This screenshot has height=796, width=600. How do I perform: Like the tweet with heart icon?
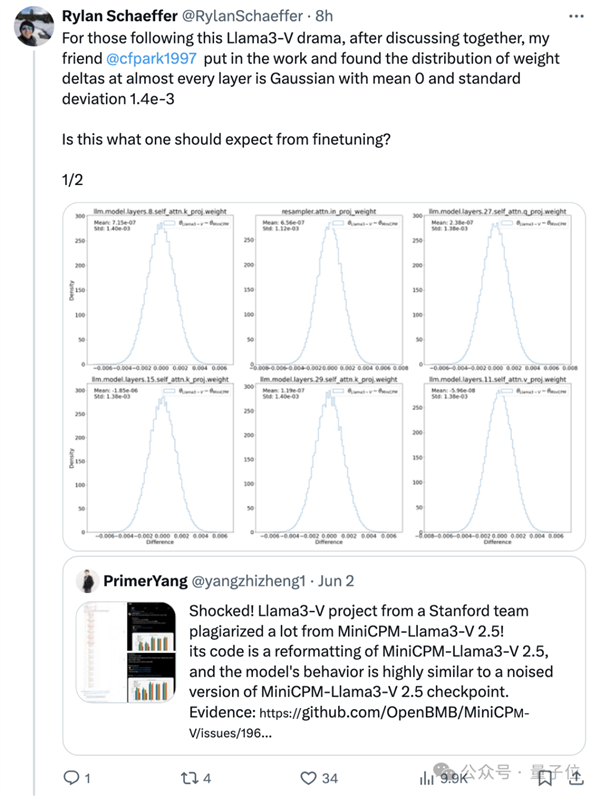(308, 778)
